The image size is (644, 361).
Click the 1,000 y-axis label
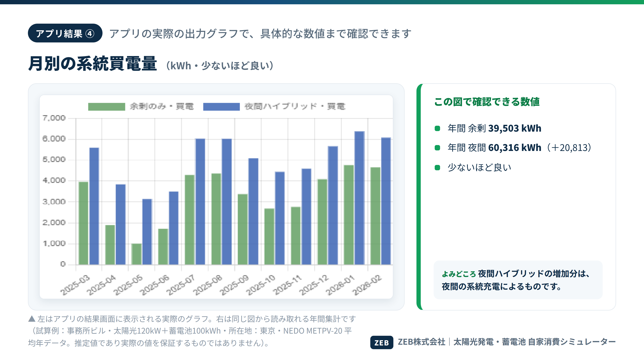[x=54, y=244]
